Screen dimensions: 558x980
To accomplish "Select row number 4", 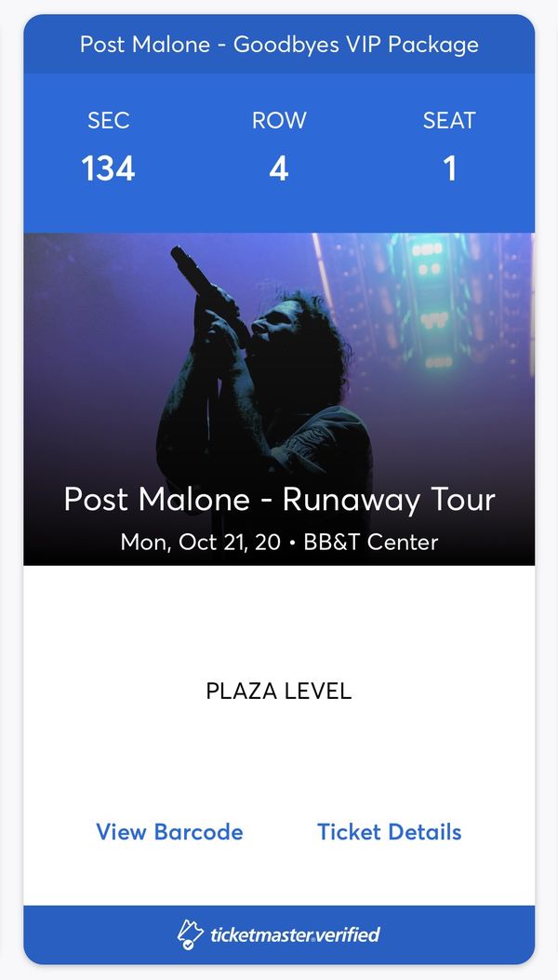I will (279, 168).
